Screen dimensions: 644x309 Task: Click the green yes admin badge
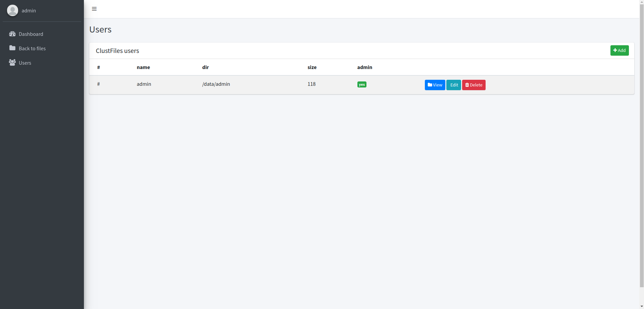point(362,84)
